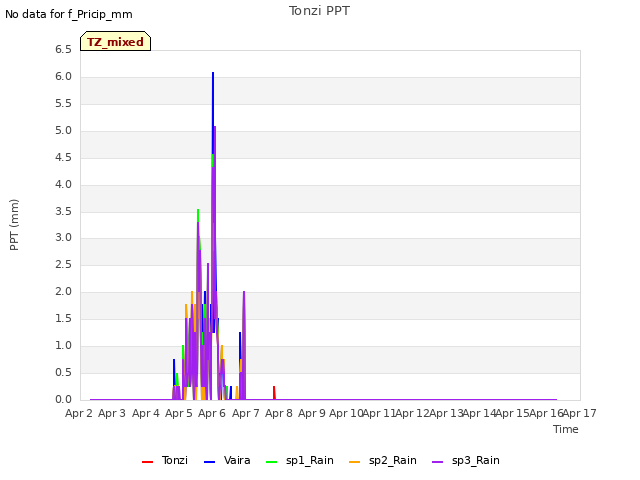Image resolution: width=640 pixels, height=480 pixels.
Task: Click the red Tonzi spike near Apr 8
Action: coord(274,392)
